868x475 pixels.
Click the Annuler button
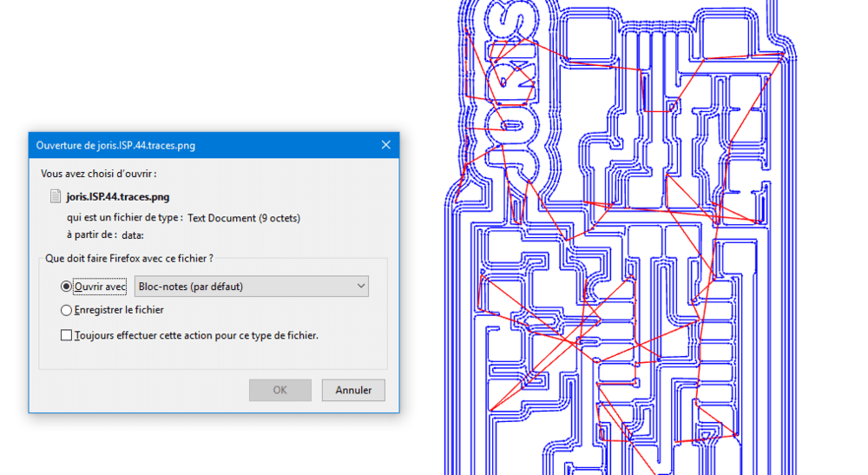(353, 390)
